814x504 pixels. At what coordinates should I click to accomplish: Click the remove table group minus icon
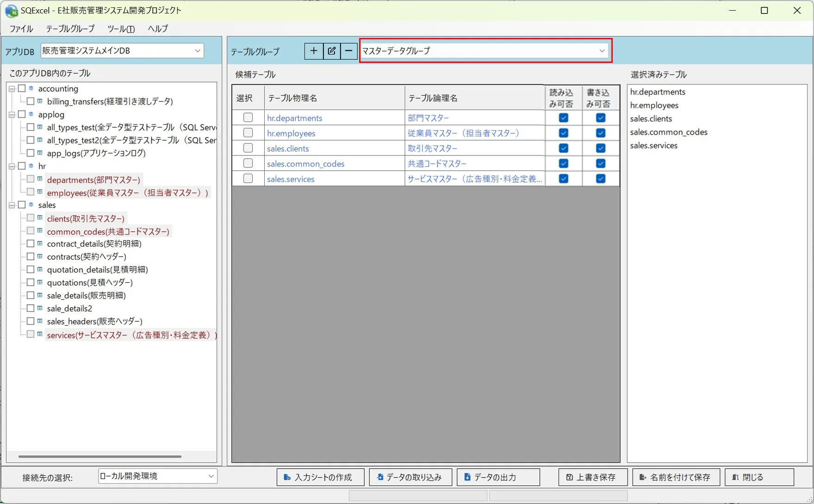coord(349,51)
